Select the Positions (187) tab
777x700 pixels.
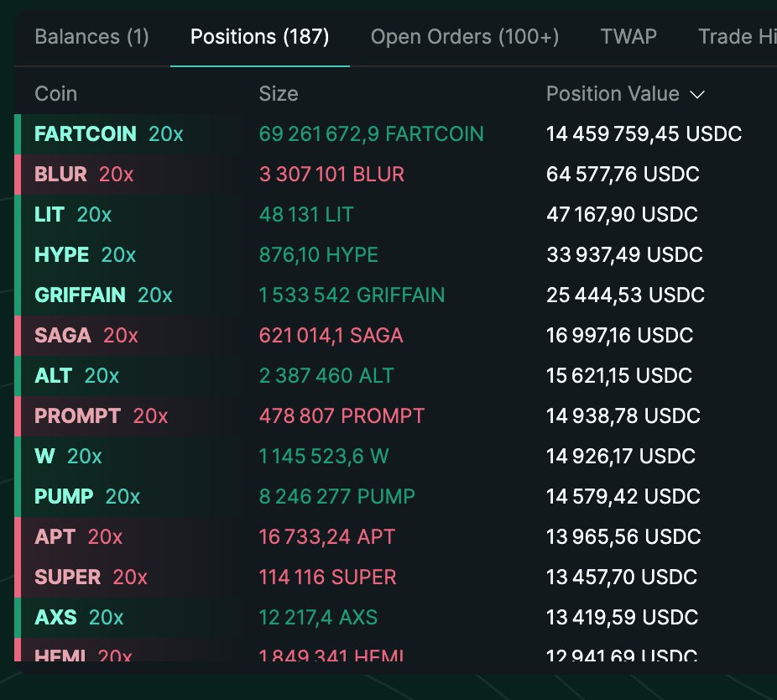coord(259,37)
